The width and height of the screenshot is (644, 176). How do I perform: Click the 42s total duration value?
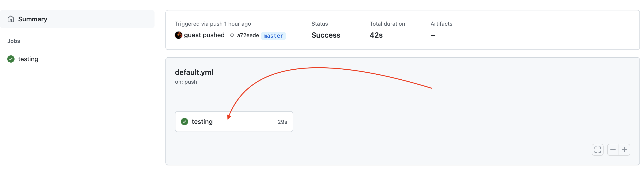tap(376, 35)
